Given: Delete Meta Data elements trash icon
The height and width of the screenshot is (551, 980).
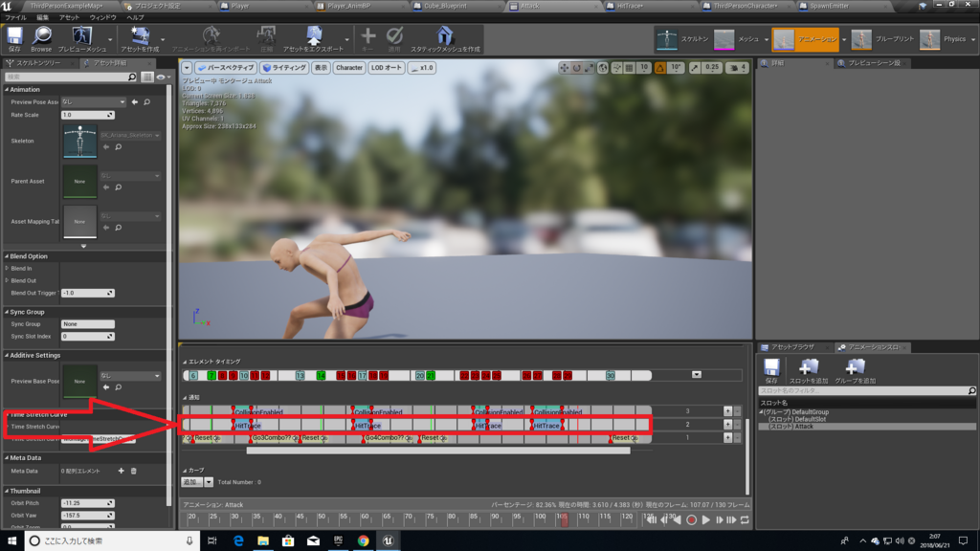Looking at the screenshot, I should point(134,471).
